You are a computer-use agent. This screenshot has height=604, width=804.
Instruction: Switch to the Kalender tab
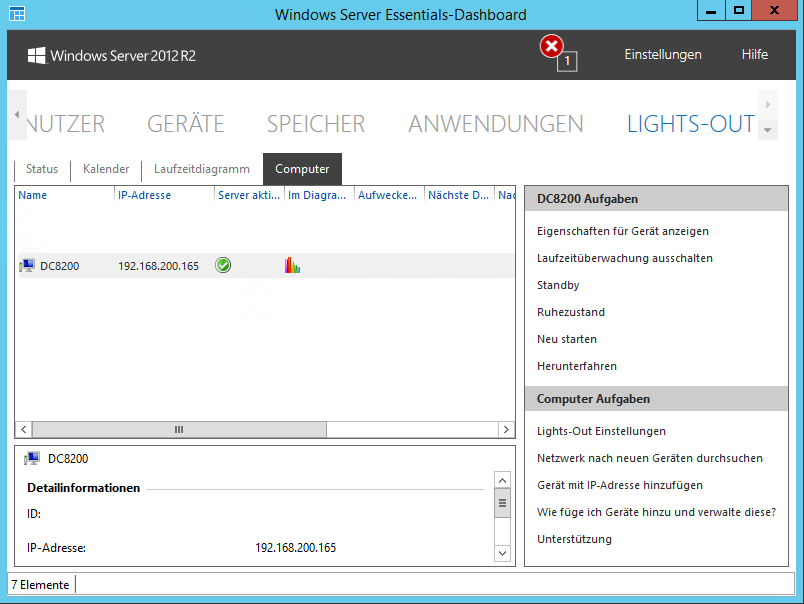106,169
